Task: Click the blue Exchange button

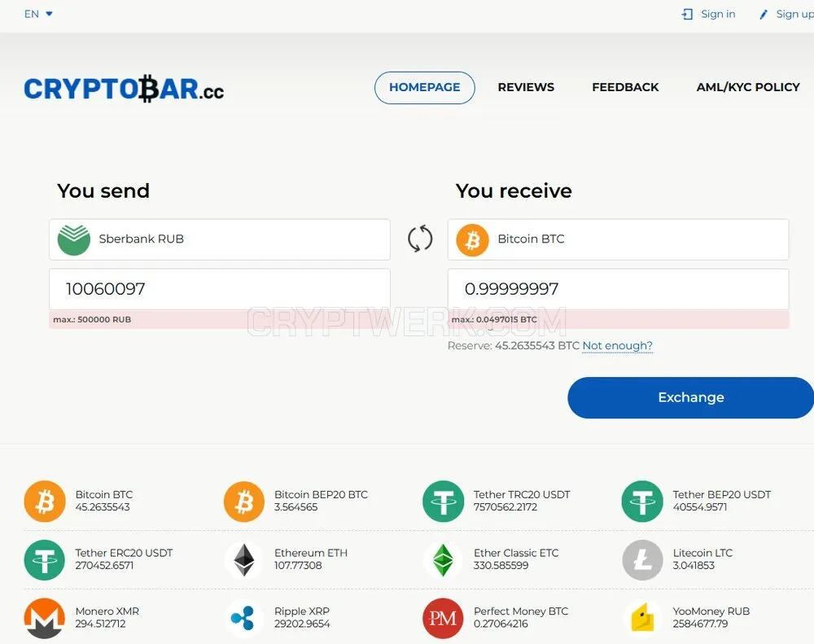Action: 691,397
